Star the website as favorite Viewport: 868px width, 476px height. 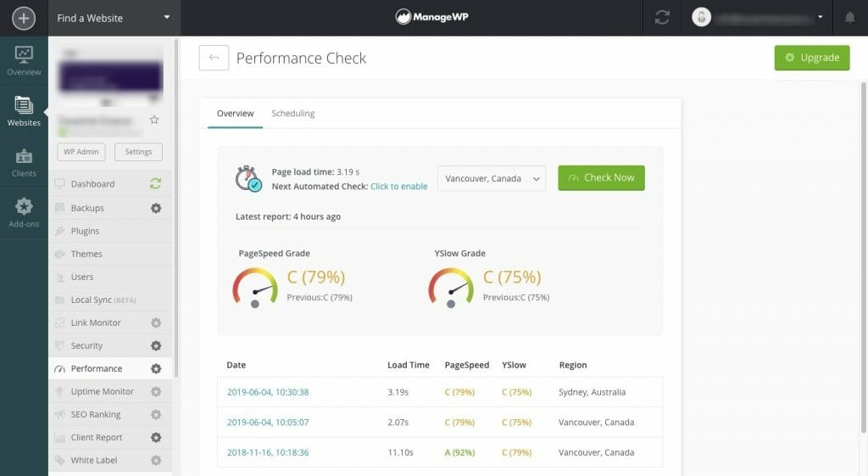tap(154, 120)
